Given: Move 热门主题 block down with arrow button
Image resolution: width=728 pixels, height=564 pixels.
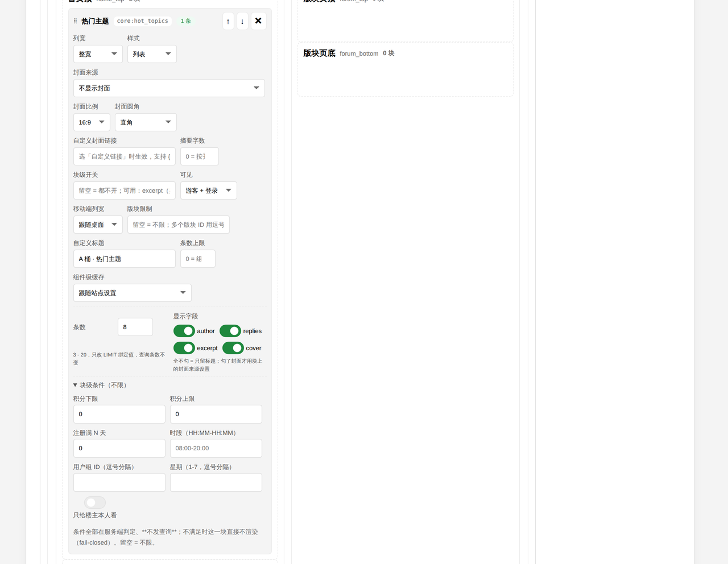Looking at the screenshot, I should pos(242,21).
